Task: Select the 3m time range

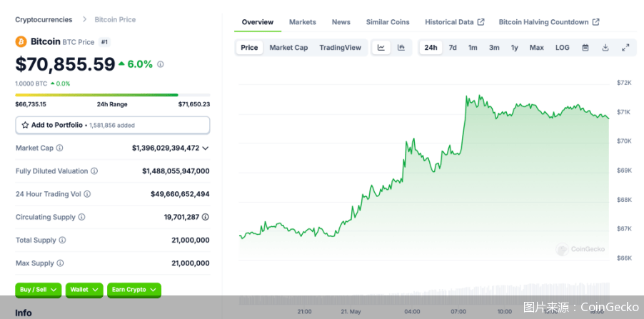Action: 494,48
